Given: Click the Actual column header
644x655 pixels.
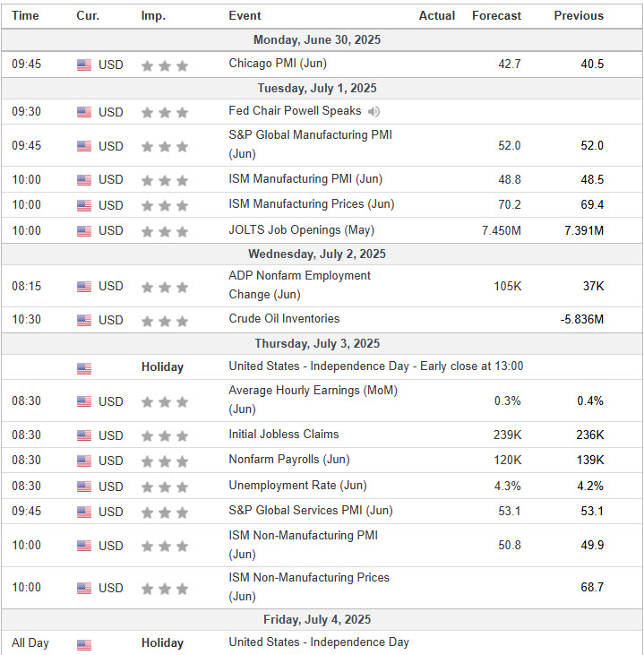Looking at the screenshot, I should [437, 15].
